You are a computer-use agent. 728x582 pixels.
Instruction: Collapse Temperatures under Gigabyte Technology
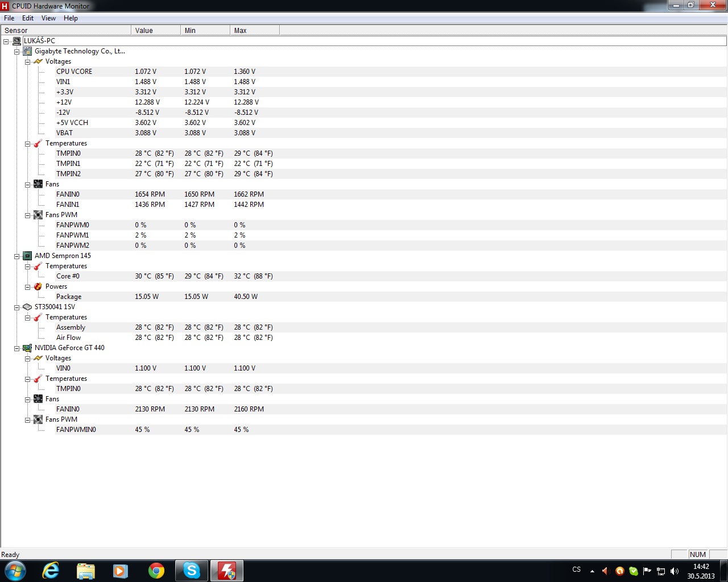click(27, 143)
